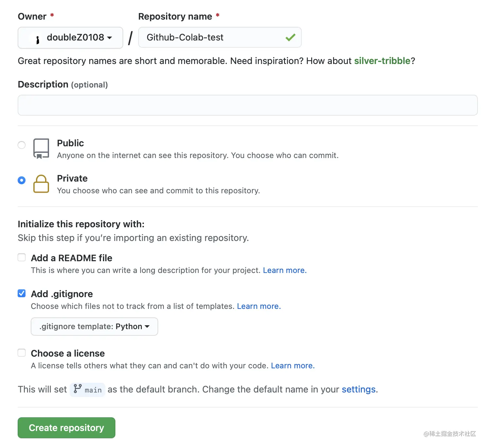Viewport: 487px width, 448px height.
Task: Go to settings link for default branch
Action: pyautogui.click(x=359, y=389)
